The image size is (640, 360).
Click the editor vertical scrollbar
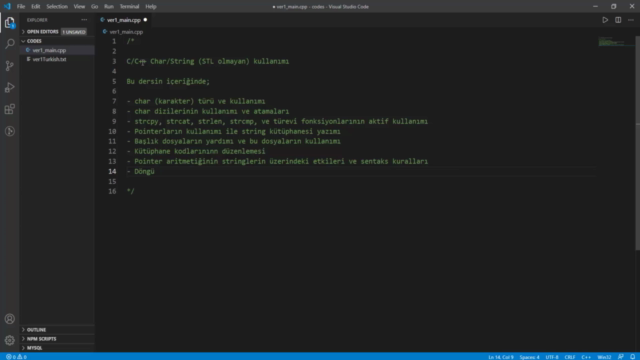(637, 143)
